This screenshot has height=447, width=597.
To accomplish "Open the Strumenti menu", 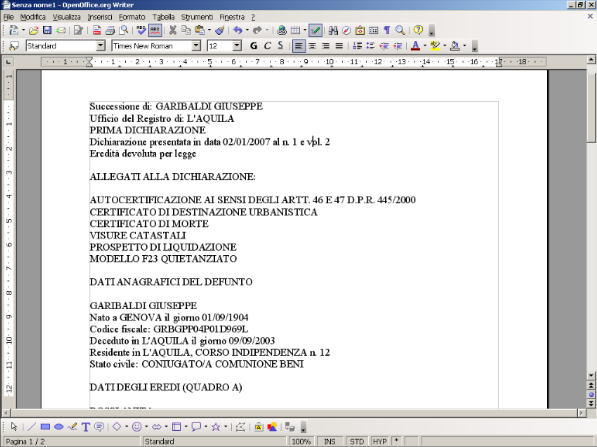I will [x=197, y=17].
